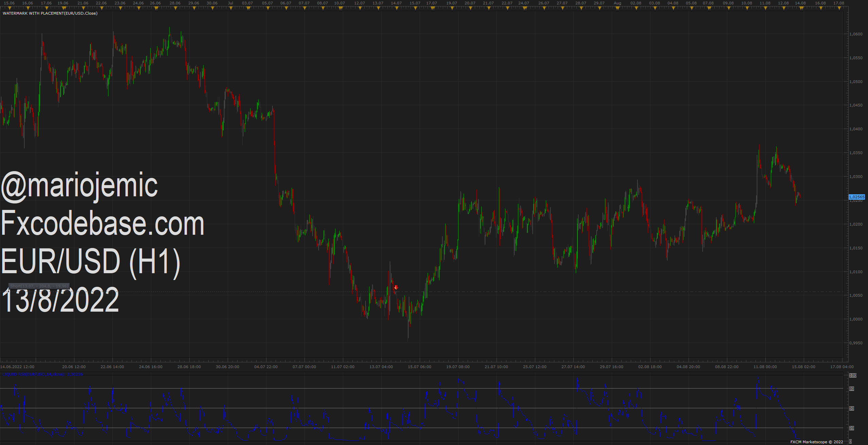This screenshot has width=868, height=445.
Task: Click the yellow day marker under 13.07
Action: [378, 8]
